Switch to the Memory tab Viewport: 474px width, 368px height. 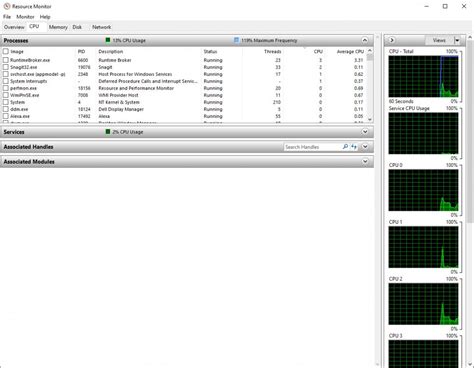[58, 27]
